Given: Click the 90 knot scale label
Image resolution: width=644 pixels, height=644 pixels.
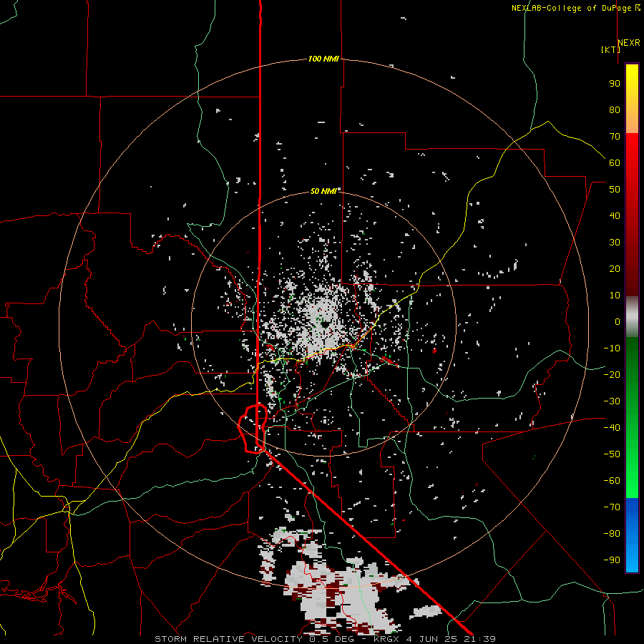Looking at the screenshot, I should tap(615, 84).
